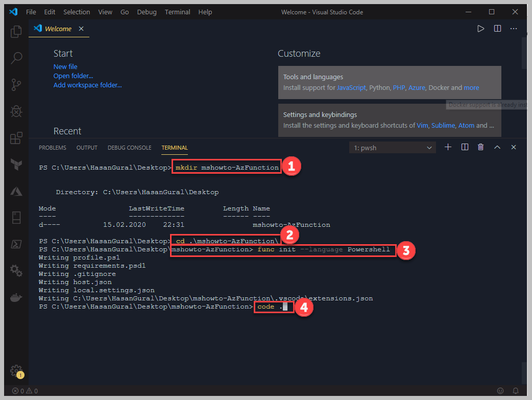Split the editor with the split icon
Viewport: 532px width, 400px height.
(x=497, y=29)
